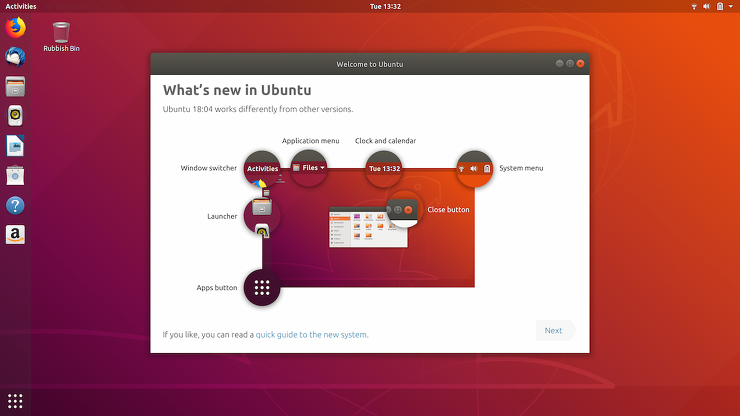Viewport: 740px width, 416px height.
Task: Open Thunderbird mail from the dock
Action: 15,57
